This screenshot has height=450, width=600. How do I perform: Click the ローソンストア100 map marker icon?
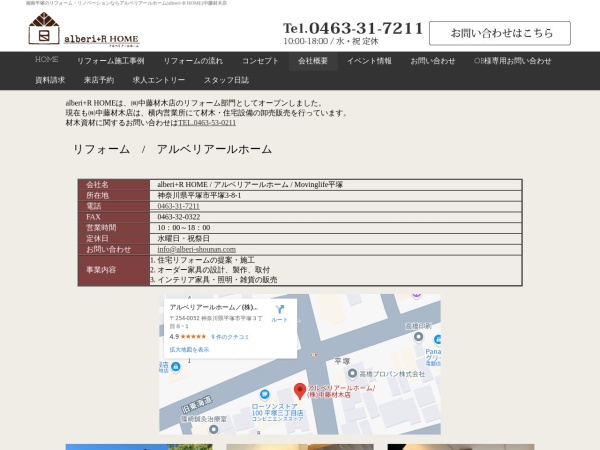pyautogui.click(x=264, y=394)
